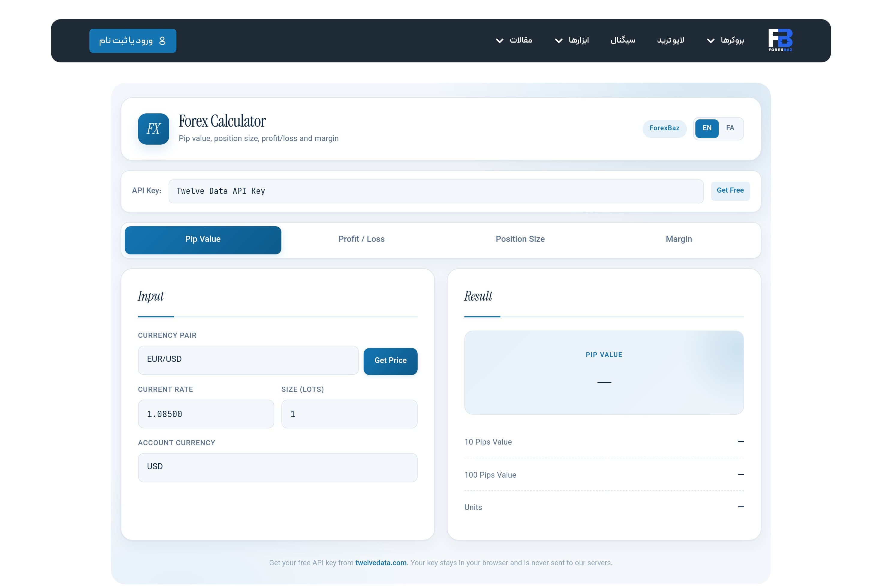Click the ForexBaz badge button

coord(664,129)
